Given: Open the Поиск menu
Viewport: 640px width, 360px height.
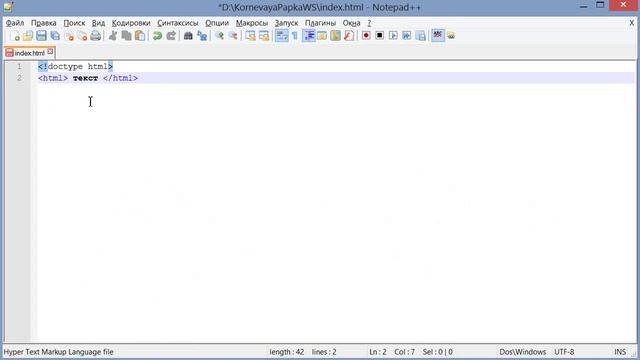Looking at the screenshot, I should coord(74,23).
